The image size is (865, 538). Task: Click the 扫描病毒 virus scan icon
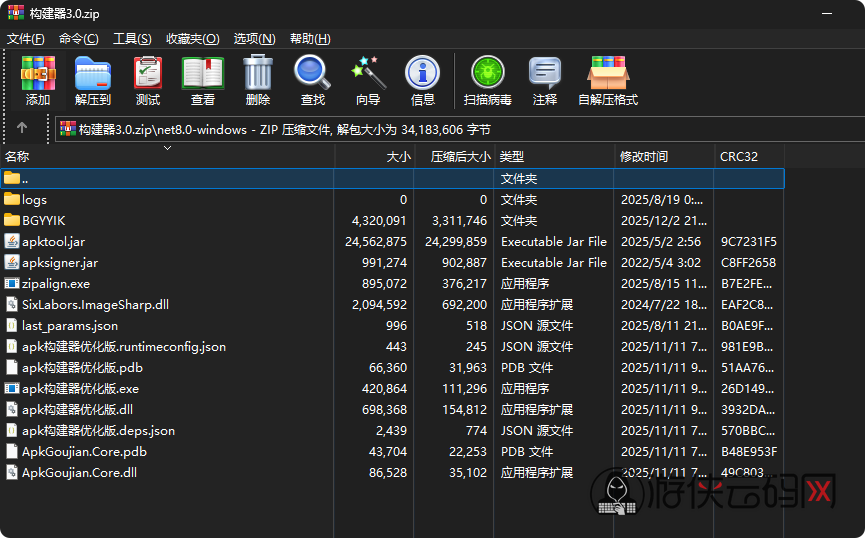(488, 80)
